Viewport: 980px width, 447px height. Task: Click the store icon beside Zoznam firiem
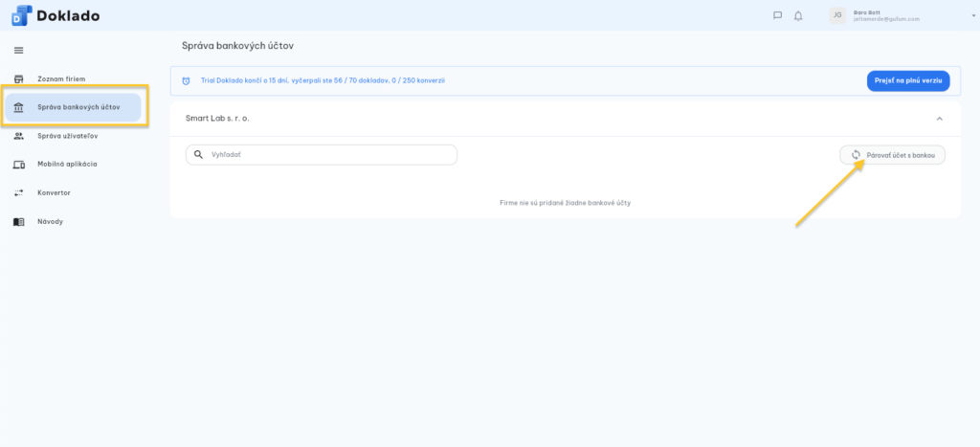click(x=19, y=79)
